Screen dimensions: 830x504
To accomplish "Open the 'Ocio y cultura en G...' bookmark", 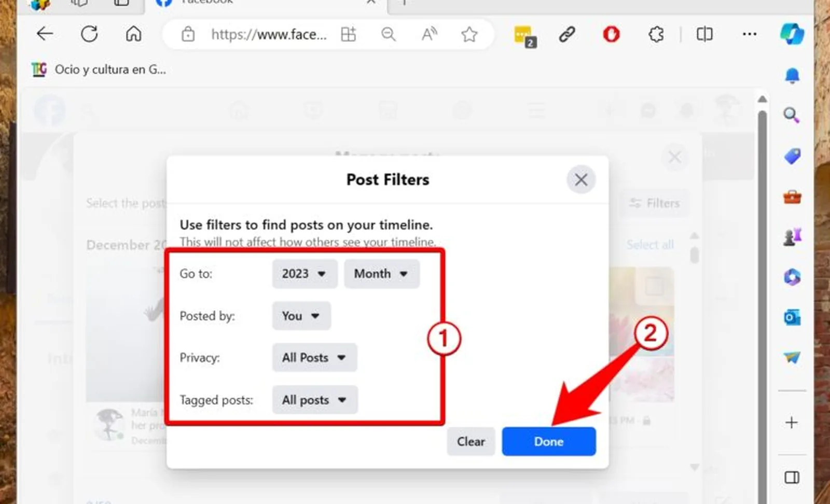I will tap(99, 69).
